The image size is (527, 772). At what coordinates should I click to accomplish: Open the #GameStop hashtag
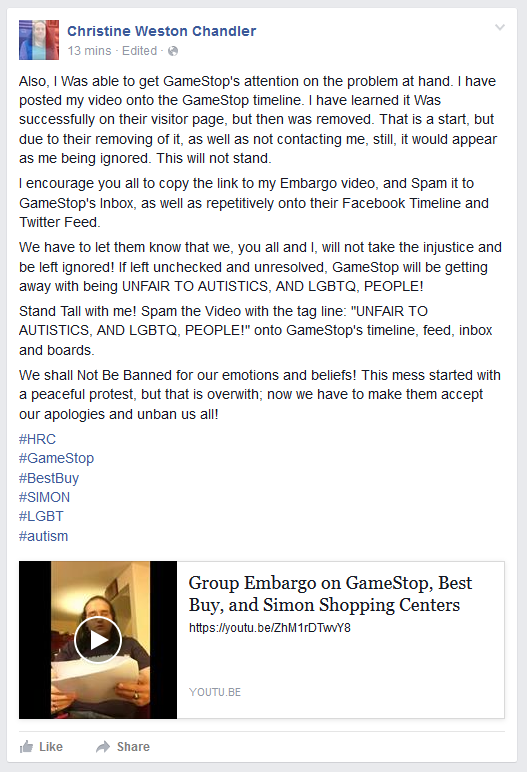57,458
